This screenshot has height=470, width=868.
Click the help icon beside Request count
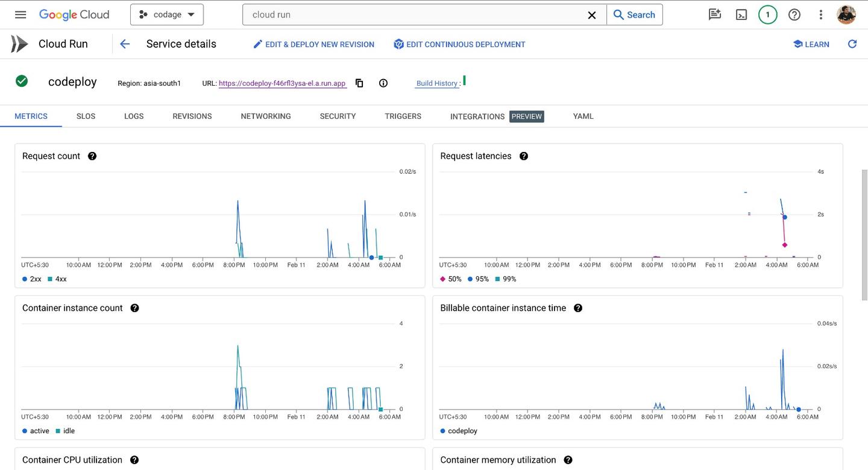(x=92, y=156)
